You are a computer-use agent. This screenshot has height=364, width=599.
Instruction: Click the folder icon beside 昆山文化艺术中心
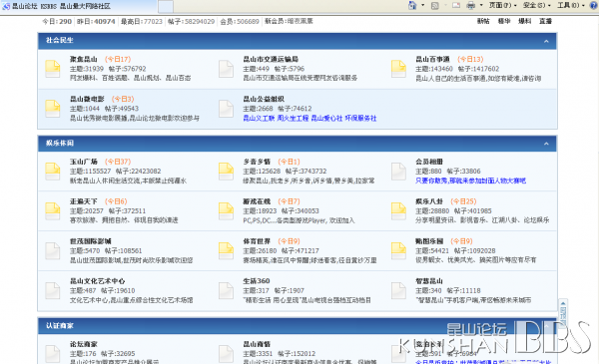coord(52,291)
